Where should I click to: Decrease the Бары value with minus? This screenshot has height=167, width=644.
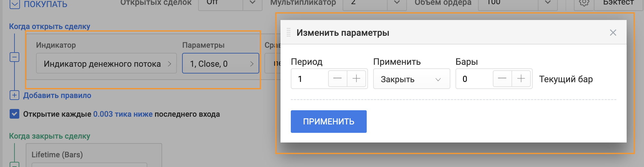[502, 79]
